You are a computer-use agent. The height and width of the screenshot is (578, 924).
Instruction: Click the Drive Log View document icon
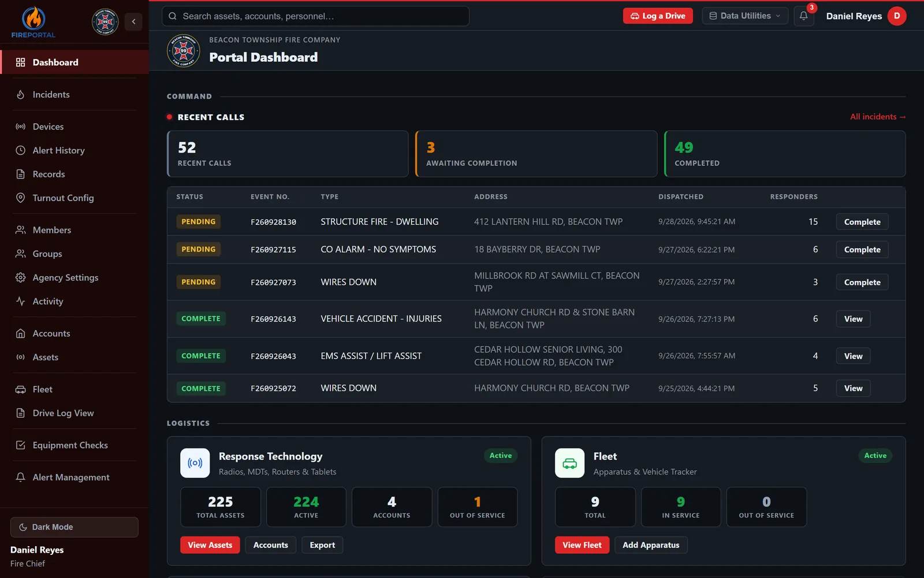[x=21, y=413]
